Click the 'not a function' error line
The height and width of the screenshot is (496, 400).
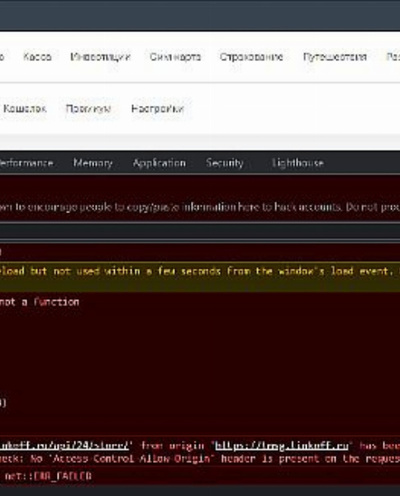pos(39,302)
